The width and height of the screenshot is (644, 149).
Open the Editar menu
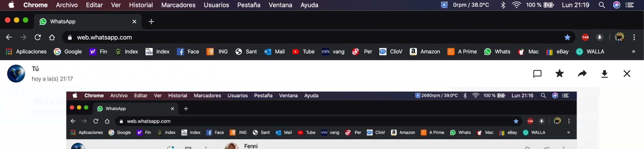pos(94,5)
